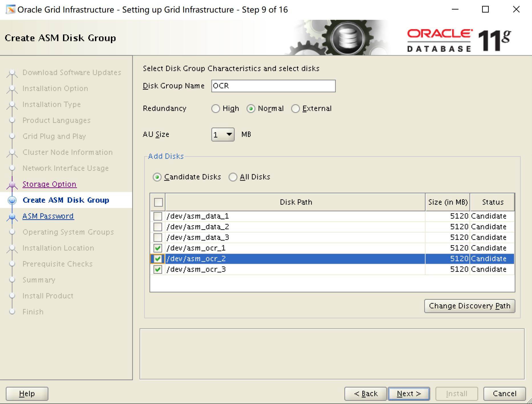Select the /dev/asm_ocr_3 path text
The width and height of the screenshot is (532, 404).
point(196,269)
